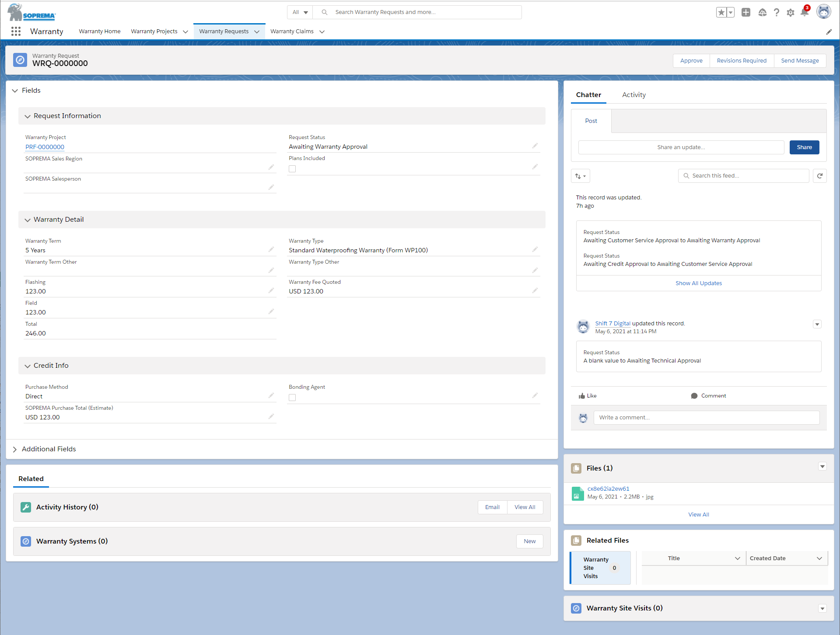Click the Revisions Required button
Screen dimensions: 840x635
pos(742,61)
